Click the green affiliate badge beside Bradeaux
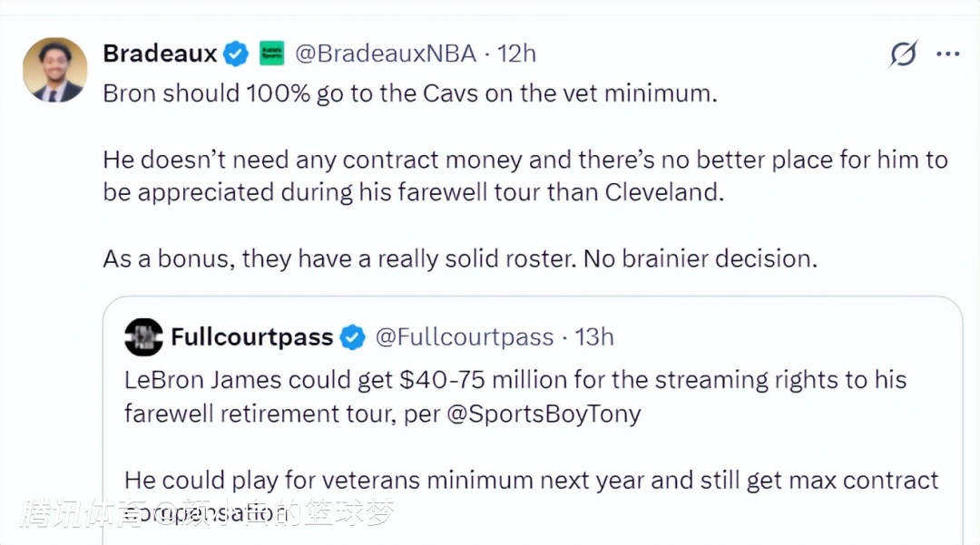 click(x=272, y=54)
